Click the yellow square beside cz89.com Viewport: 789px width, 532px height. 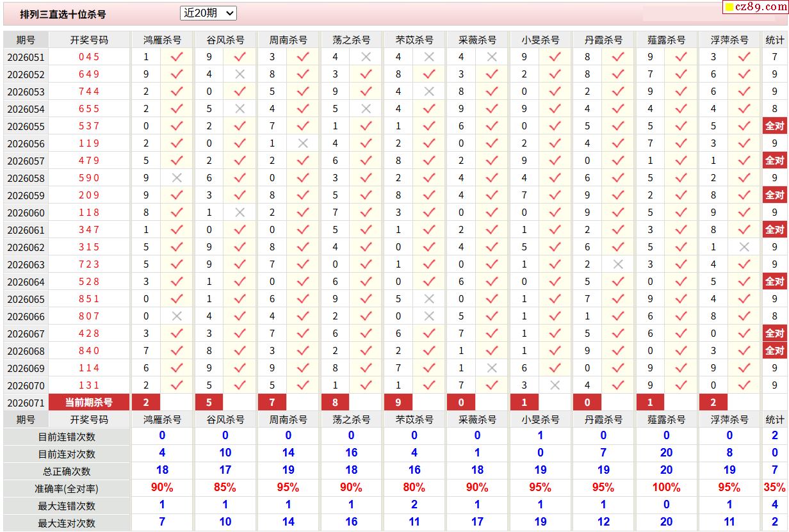(x=729, y=8)
